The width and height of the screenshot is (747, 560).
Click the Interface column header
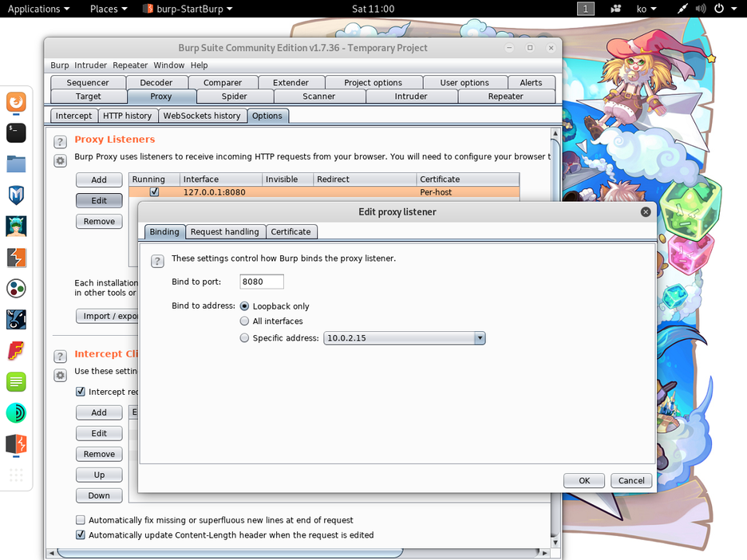[221, 179]
